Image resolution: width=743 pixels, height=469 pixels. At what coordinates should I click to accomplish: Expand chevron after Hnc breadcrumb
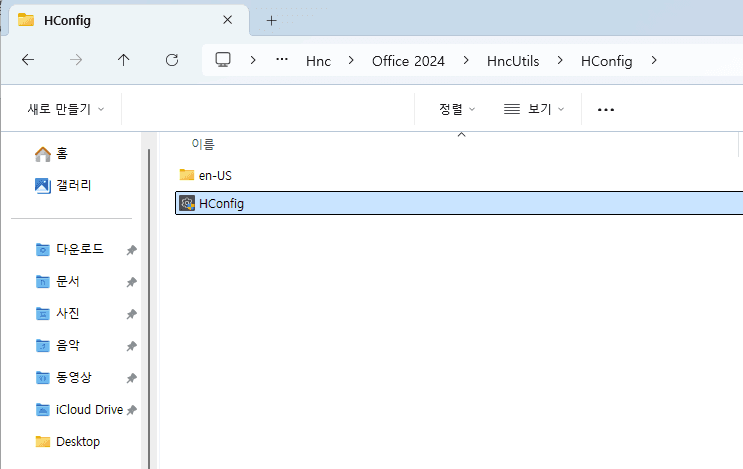pos(351,60)
